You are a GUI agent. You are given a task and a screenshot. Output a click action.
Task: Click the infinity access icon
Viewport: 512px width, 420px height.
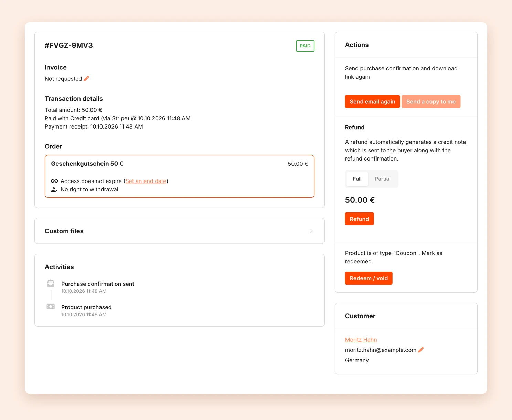click(x=54, y=181)
